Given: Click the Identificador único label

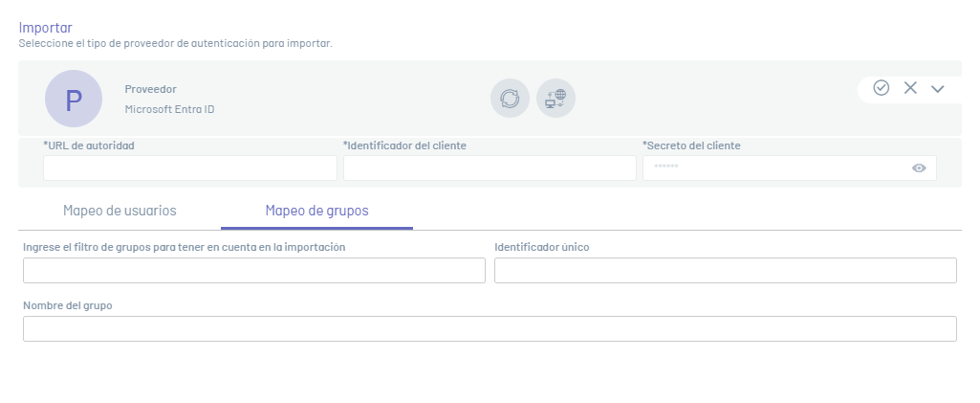Looking at the screenshot, I should point(541,247).
